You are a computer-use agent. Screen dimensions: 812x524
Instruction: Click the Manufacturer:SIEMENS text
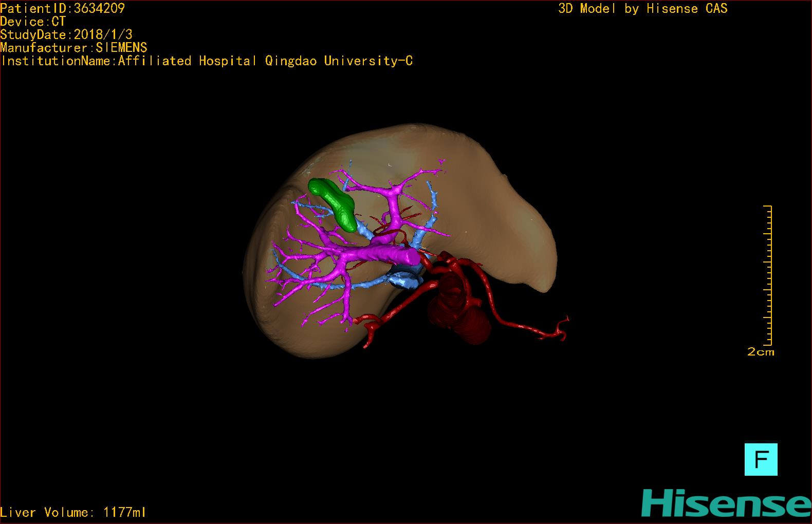[73, 48]
